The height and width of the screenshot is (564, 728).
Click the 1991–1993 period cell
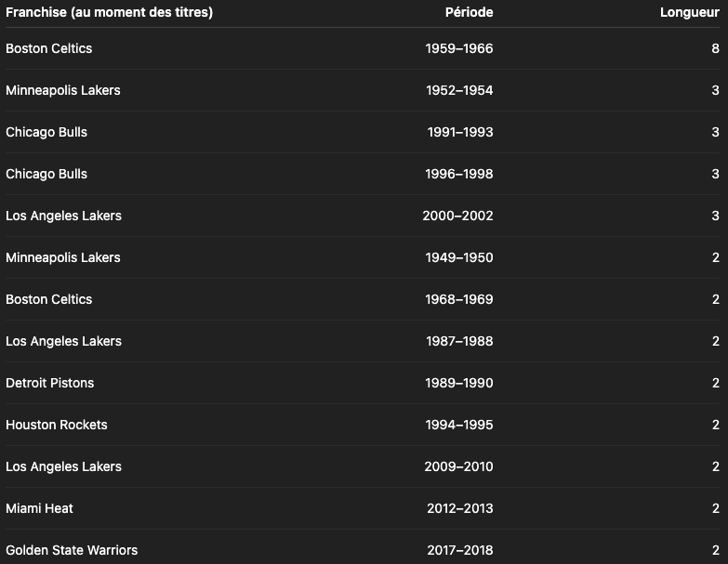[459, 132]
